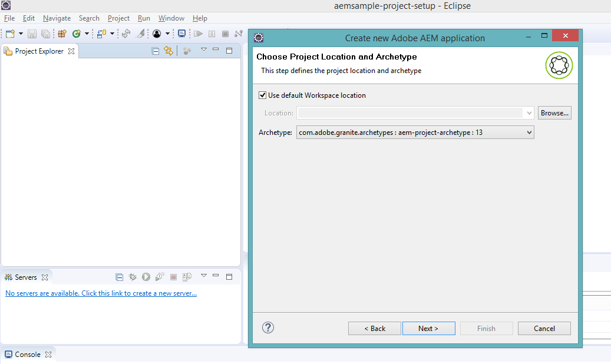Screen dimensions: 611x364
Task: Open the Project Explorer view menu chevron
Action: click(203, 49)
